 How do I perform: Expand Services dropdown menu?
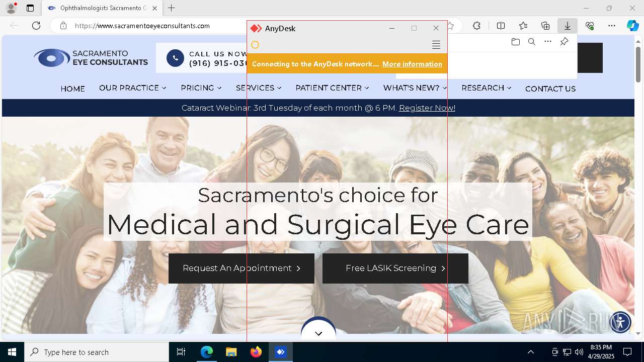pos(259,88)
